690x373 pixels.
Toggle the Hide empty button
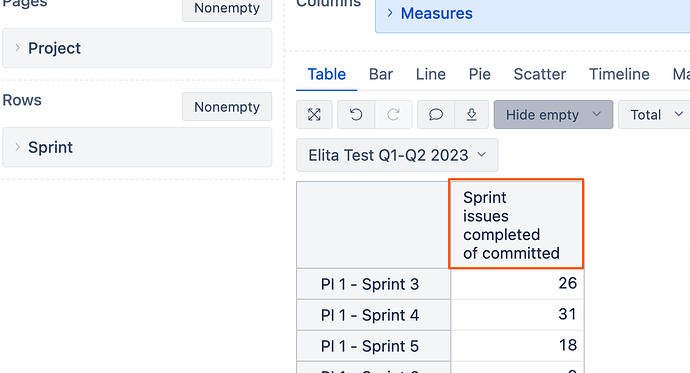point(542,115)
